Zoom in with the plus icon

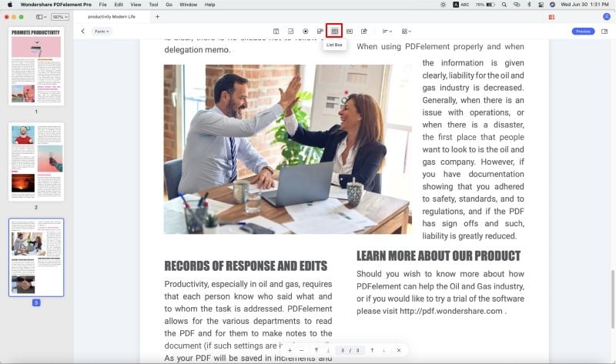pyautogui.click(x=290, y=350)
